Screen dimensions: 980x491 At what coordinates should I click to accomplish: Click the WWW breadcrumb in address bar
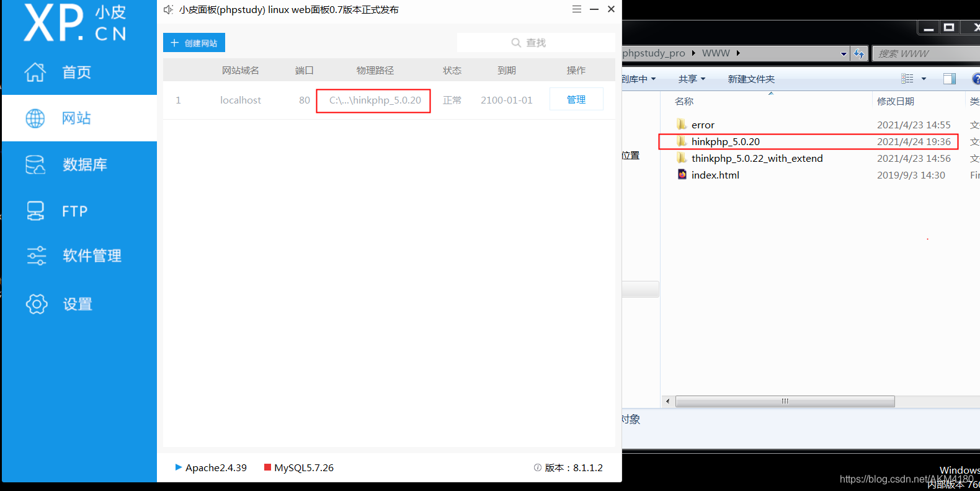pyautogui.click(x=716, y=53)
